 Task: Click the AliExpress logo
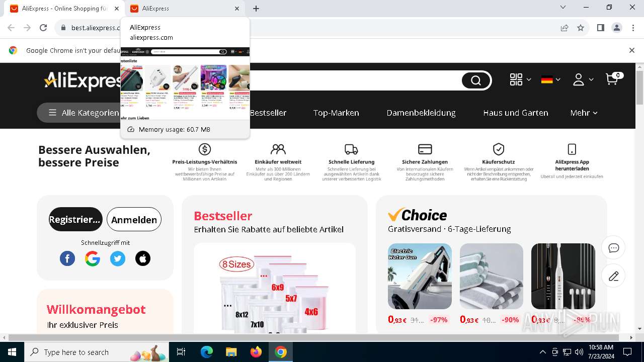82,80
